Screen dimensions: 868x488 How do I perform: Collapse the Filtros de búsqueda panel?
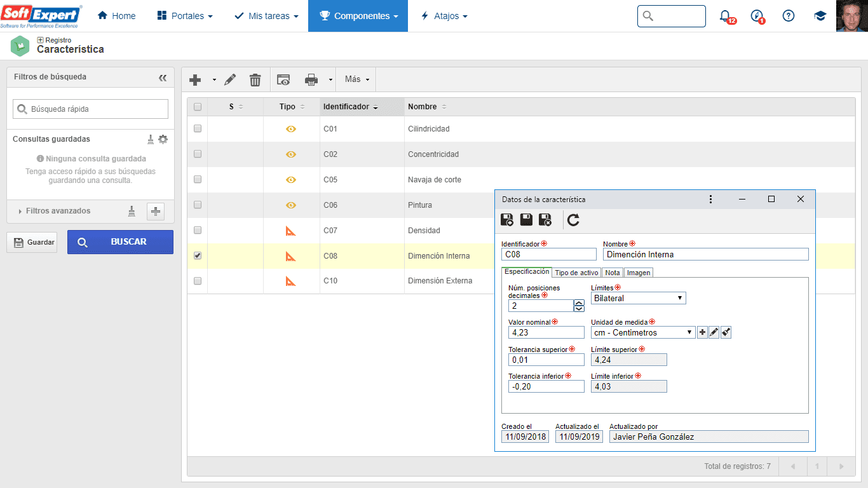click(x=163, y=78)
